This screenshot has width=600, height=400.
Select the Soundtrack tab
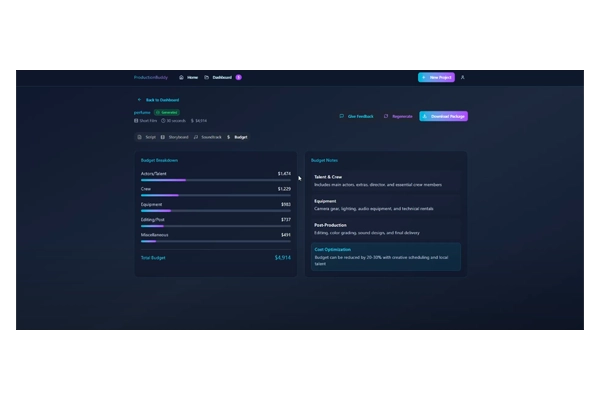(207, 136)
